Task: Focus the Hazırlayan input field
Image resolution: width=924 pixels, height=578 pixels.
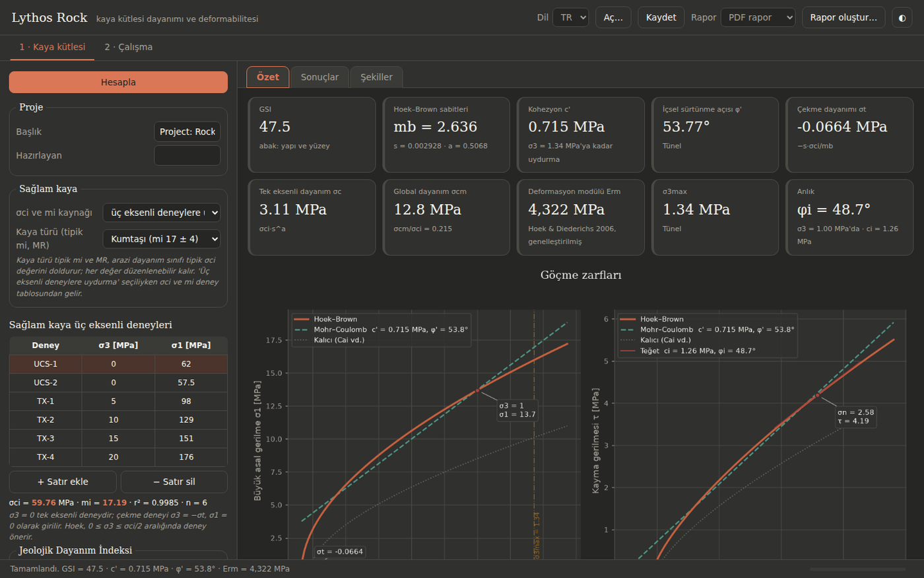Action: [x=187, y=155]
